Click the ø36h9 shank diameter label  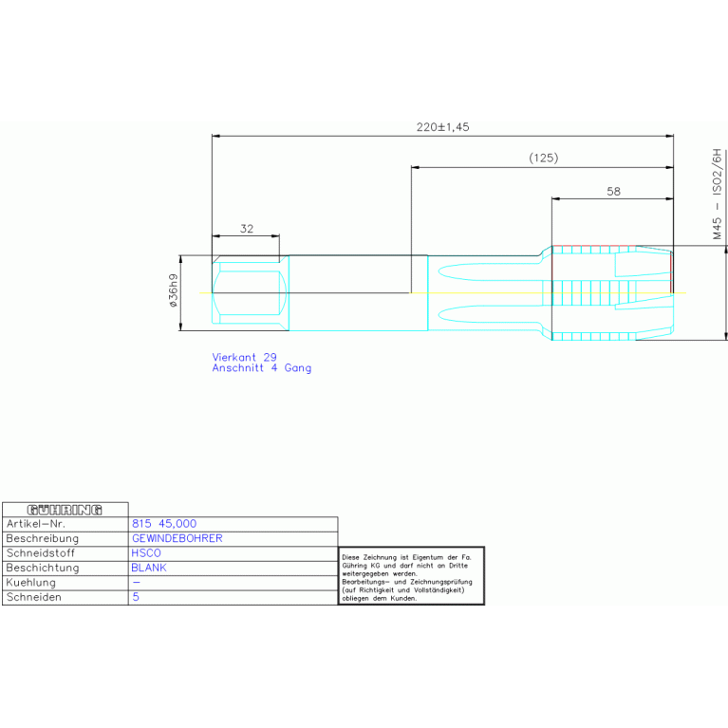point(173,291)
